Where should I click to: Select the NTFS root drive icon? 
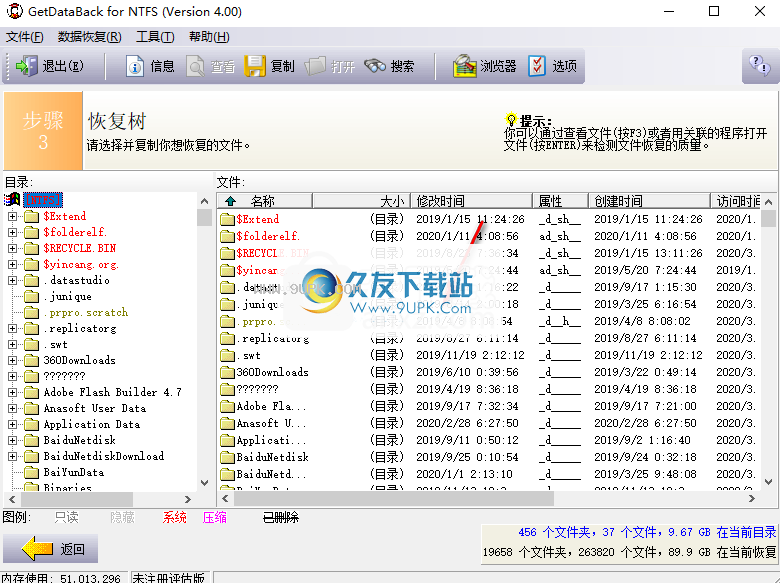(x=12, y=199)
